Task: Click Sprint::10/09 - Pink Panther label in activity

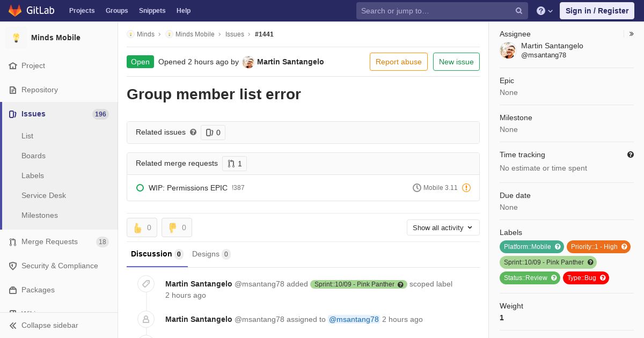Action: (358, 284)
